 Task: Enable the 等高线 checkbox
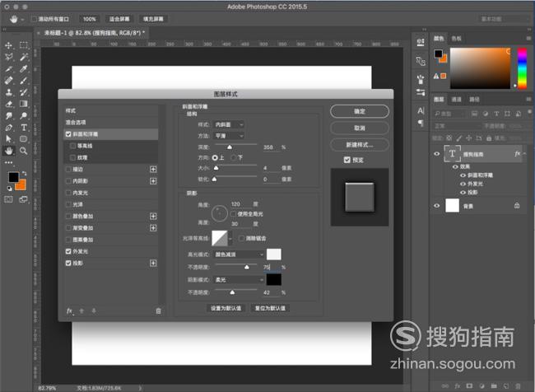tap(72, 146)
